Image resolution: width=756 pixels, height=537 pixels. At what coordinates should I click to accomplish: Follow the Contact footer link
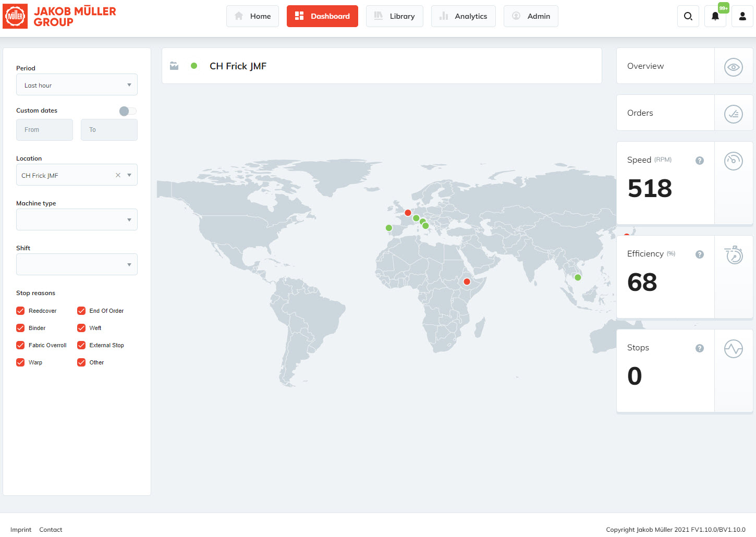click(x=51, y=530)
